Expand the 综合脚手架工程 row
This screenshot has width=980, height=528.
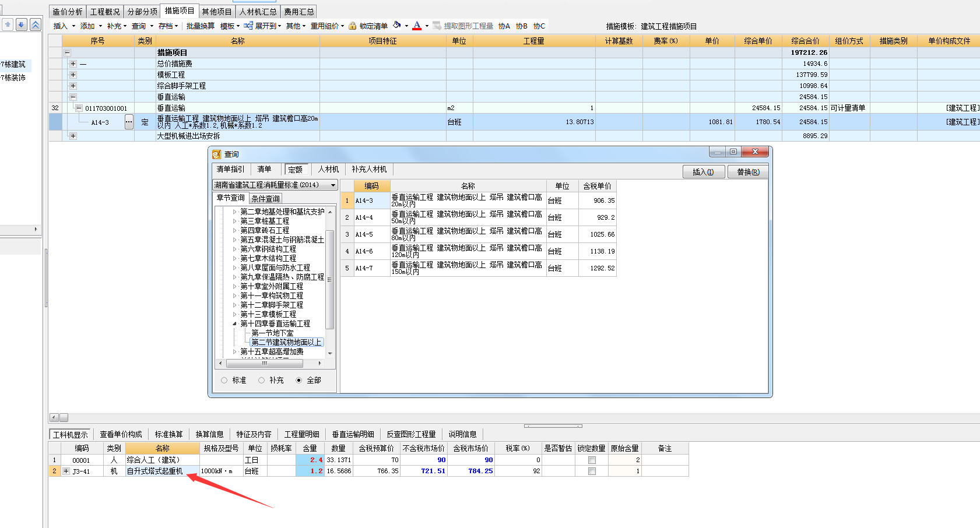click(x=73, y=86)
